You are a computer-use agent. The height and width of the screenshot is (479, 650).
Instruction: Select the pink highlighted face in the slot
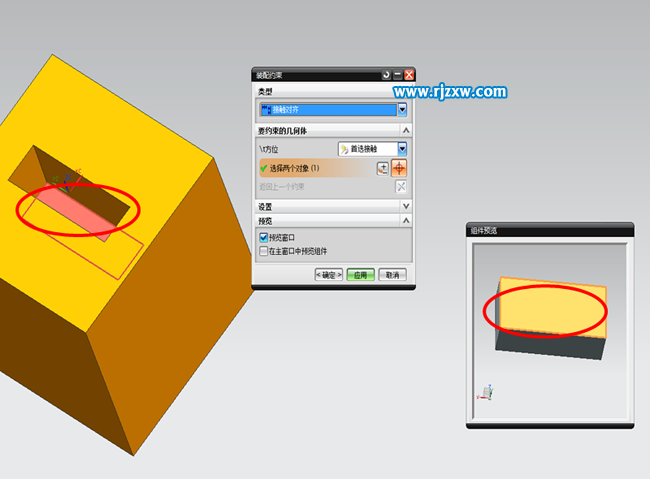pos(78,211)
